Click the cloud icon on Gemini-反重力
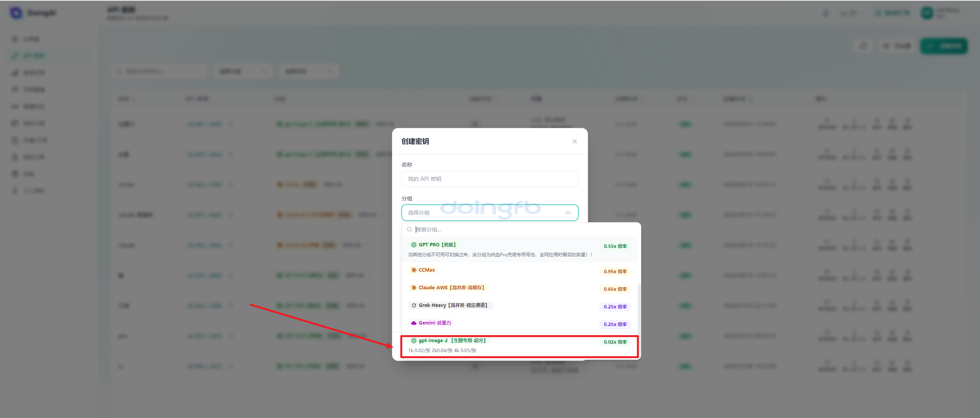Screen dimensions: 980x418 (x=414, y=323)
